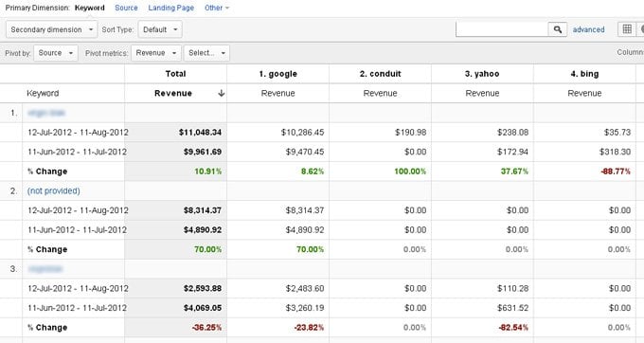Viewport: 644px width, 343px height.
Task: Click the Keyword column header
Action: 43,93
